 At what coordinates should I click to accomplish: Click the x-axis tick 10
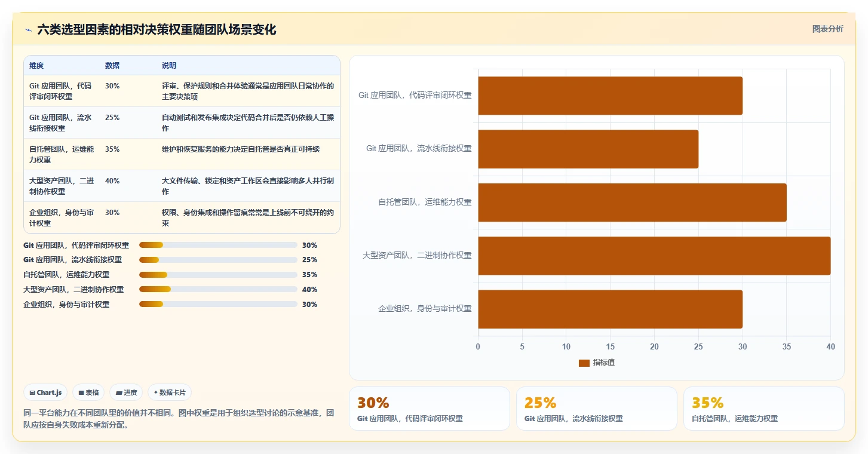click(566, 346)
